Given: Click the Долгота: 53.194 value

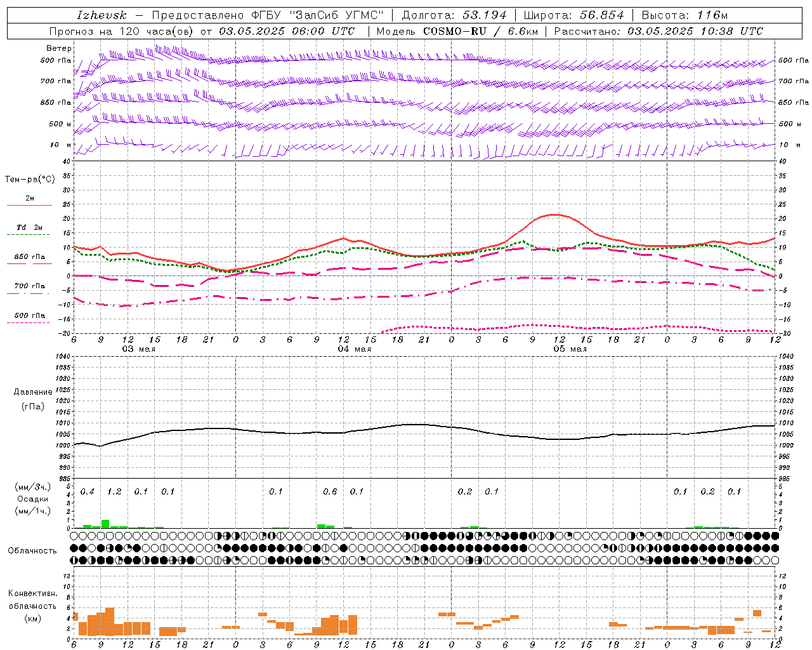Looking at the screenshot, I should [454, 15].
